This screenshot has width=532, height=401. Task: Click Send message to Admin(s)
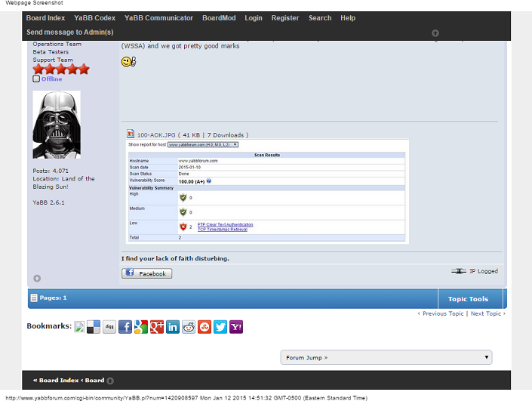[70, 32]
